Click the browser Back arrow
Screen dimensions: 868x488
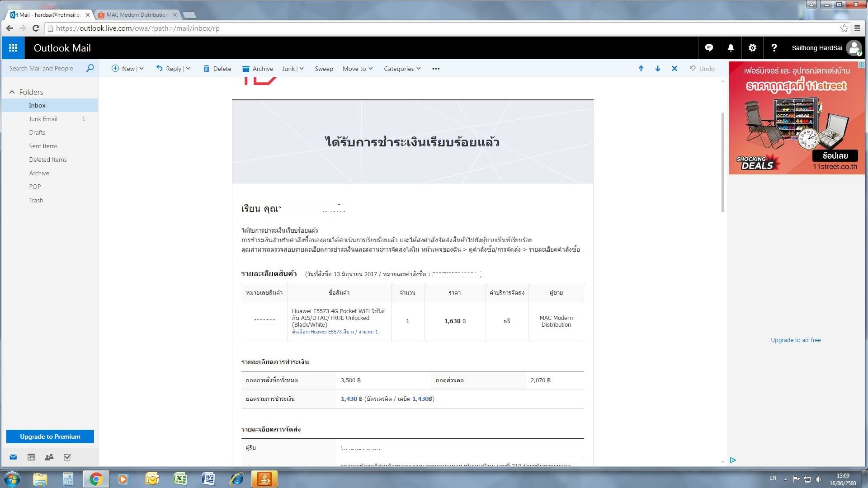tap(9, 28)
